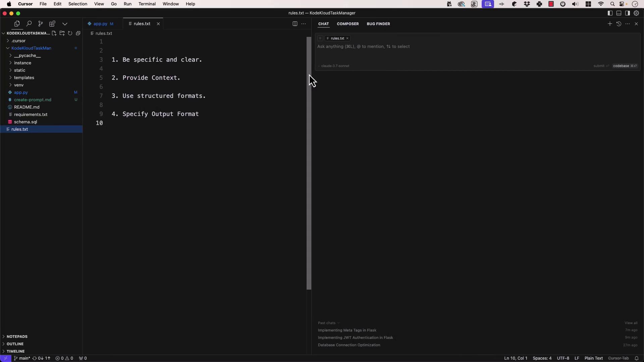Expand the templates folder
Screen dimensions: 644x362
pyautogui.click(x=24, y=78)
